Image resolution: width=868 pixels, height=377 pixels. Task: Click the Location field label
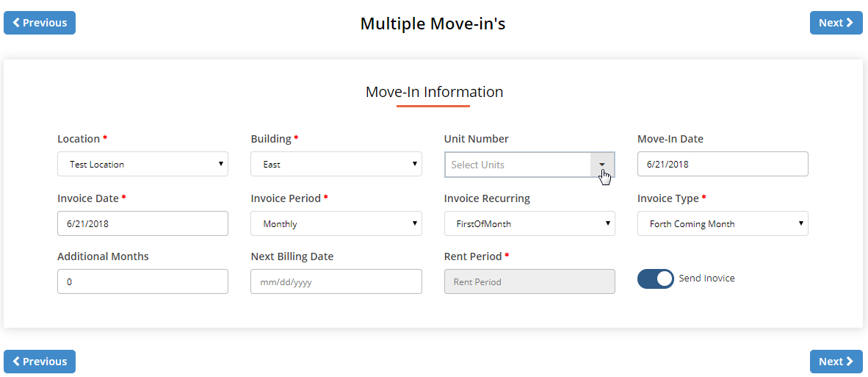pyautogui.click(x=79, y=139)
